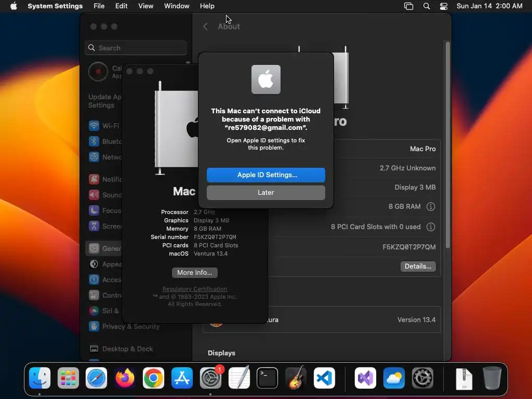Open Launchpad from the Dock
This screenshot has height=399, width=532.
(x=68, y=378)
